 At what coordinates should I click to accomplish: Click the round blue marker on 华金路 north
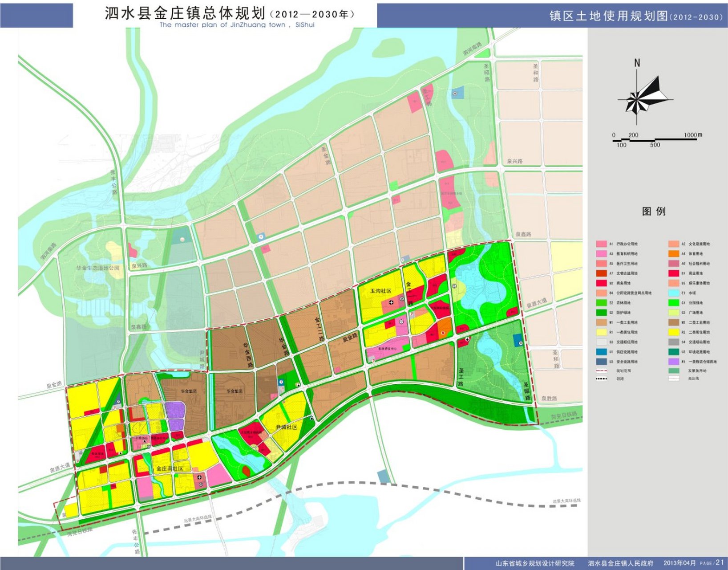[262, 237]
